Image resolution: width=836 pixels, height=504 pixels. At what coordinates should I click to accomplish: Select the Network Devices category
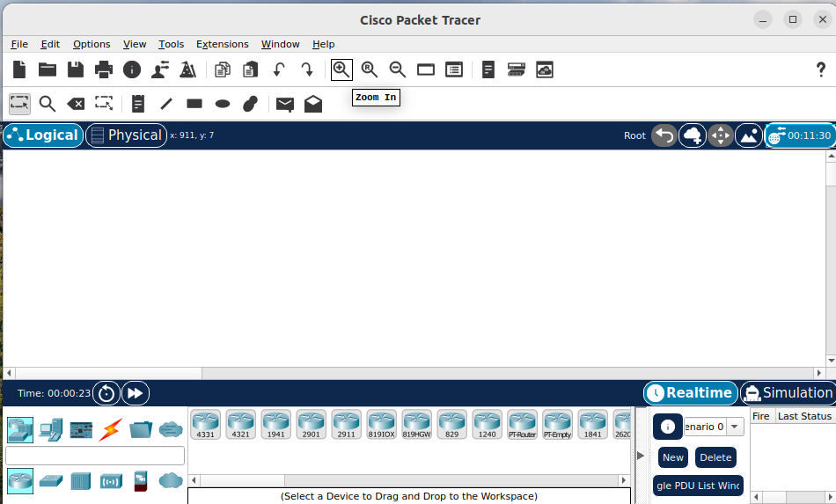coord(20,429)
